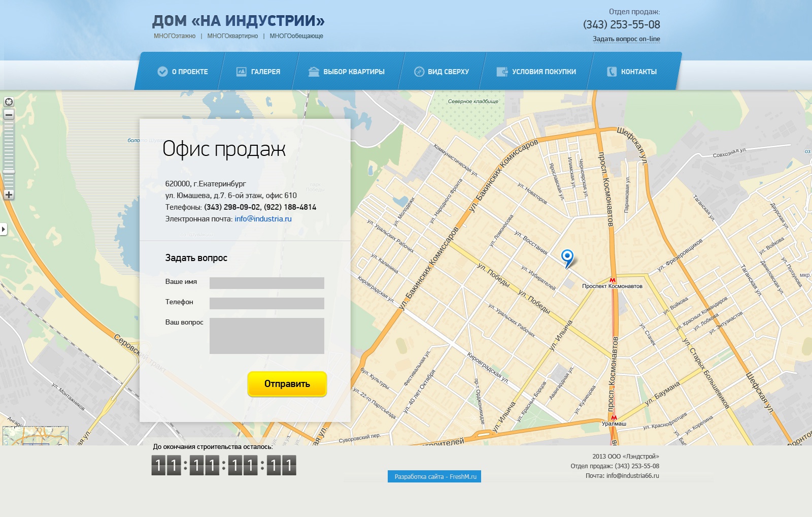This screenshot has width=812, height=517.
Task: Click footer Отдел продаж: (343) 253-55-08
Action: 615,466
